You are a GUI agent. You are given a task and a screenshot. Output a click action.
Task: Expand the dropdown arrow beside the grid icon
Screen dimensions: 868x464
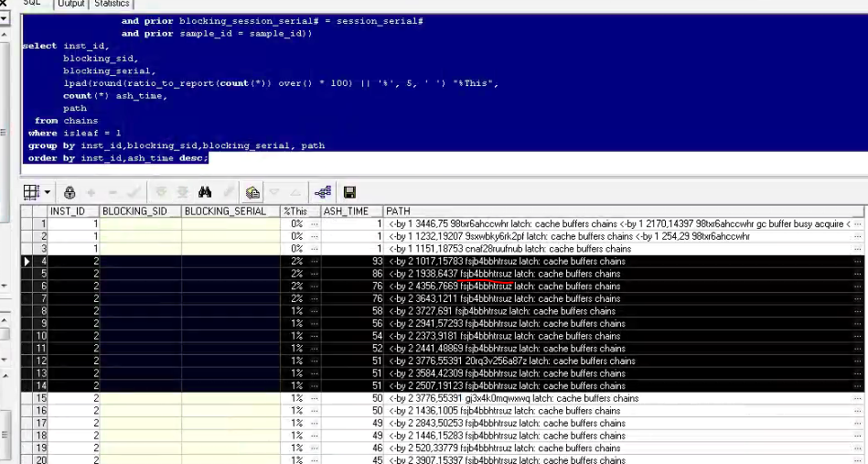(x=45, y=192)
